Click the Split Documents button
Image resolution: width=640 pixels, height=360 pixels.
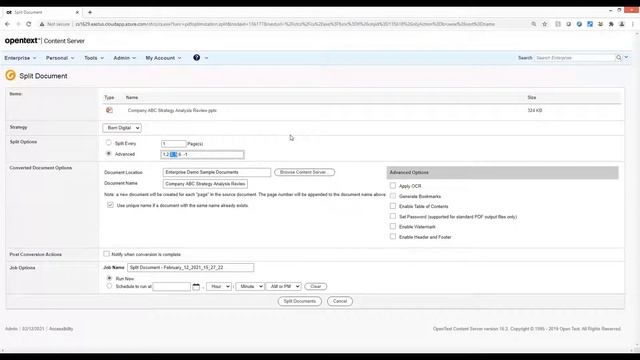pyautogui.click(x=300, y=301)
